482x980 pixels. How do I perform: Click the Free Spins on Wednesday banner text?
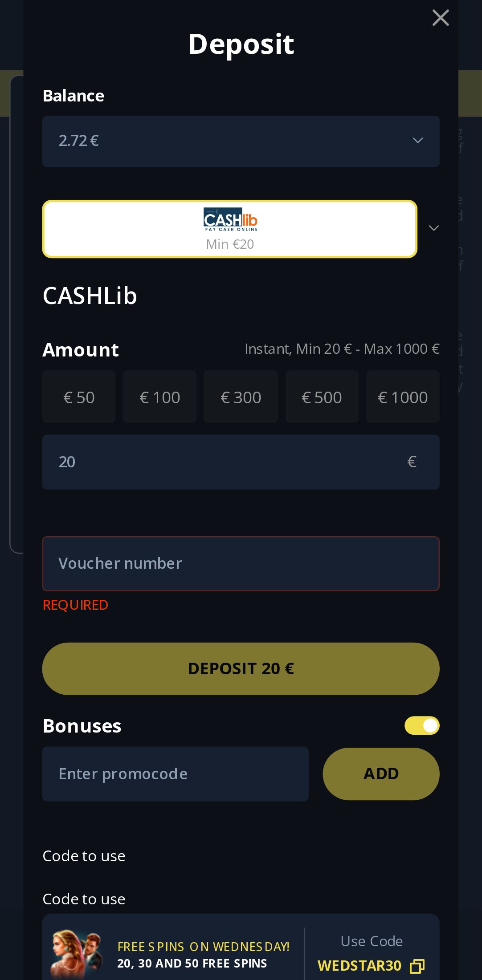coord(203,947)
